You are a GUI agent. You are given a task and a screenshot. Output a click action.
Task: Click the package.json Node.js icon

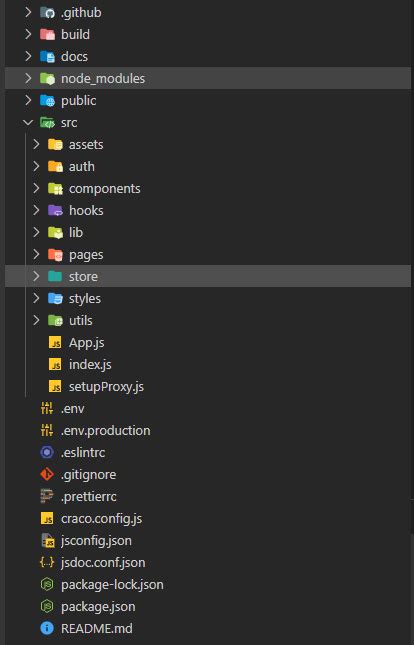[x=47, y=606]
